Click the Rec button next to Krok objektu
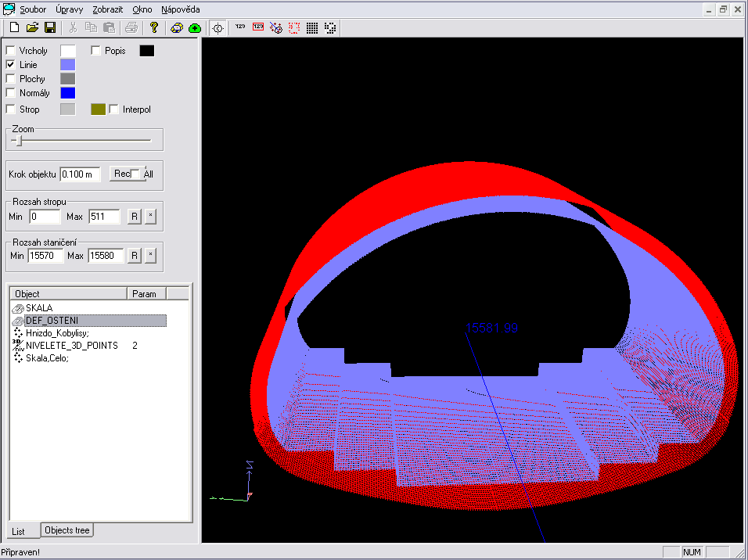Image resolution: width=748 pixels, height=560 pixels. [121, 174]
